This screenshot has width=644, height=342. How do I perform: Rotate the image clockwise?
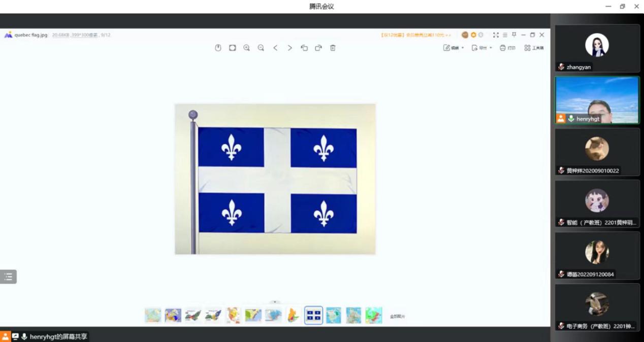point(318,48)
